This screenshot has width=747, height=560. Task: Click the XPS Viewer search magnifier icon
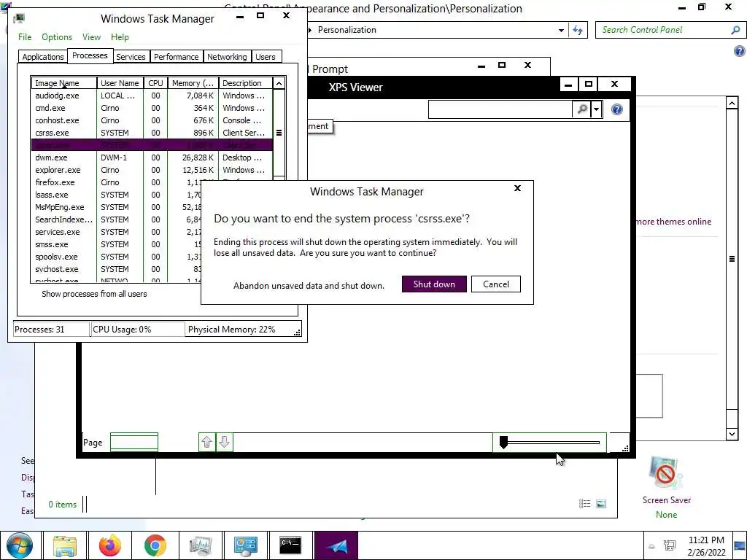581,109
